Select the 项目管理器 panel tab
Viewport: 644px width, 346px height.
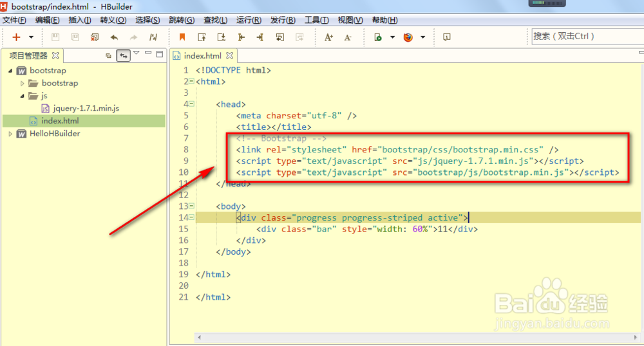pos(28,55)
